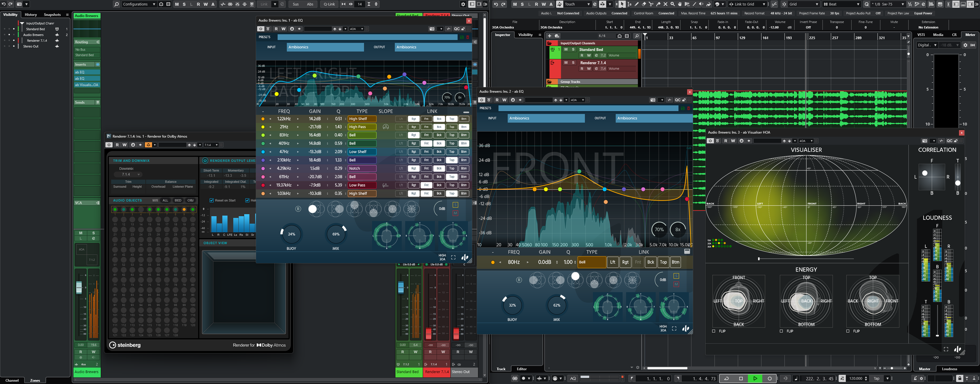This screenshot has height=384, width=980.
Task: Open the Media tab in right zone
Action: click(x=938, y=35)
